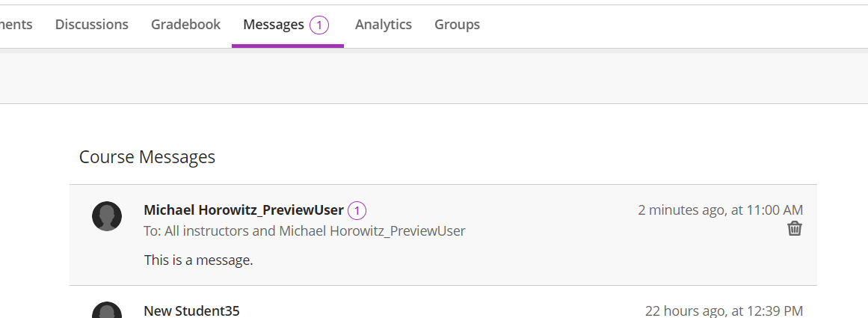This screenshot has height=318, width=868.
Task: Click Michael Horowitz_PreviewUser's profile avatar
Action: (107, 216)
